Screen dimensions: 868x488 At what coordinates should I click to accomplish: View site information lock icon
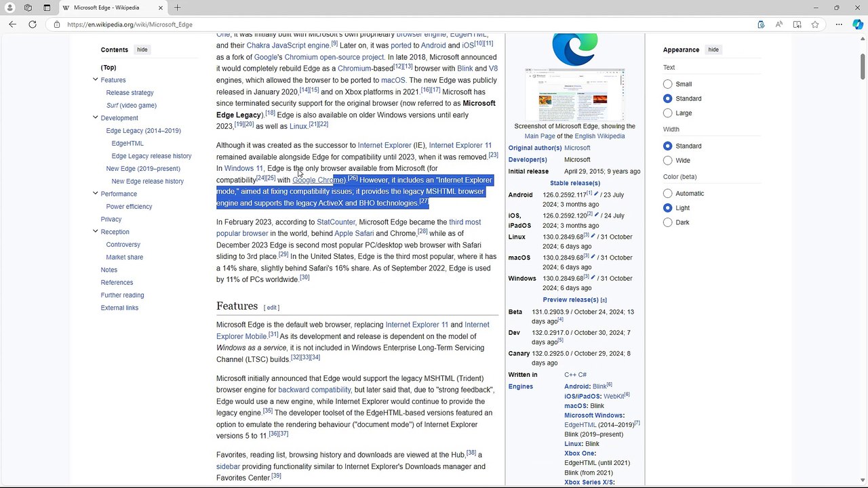click(x=57, y=24)
